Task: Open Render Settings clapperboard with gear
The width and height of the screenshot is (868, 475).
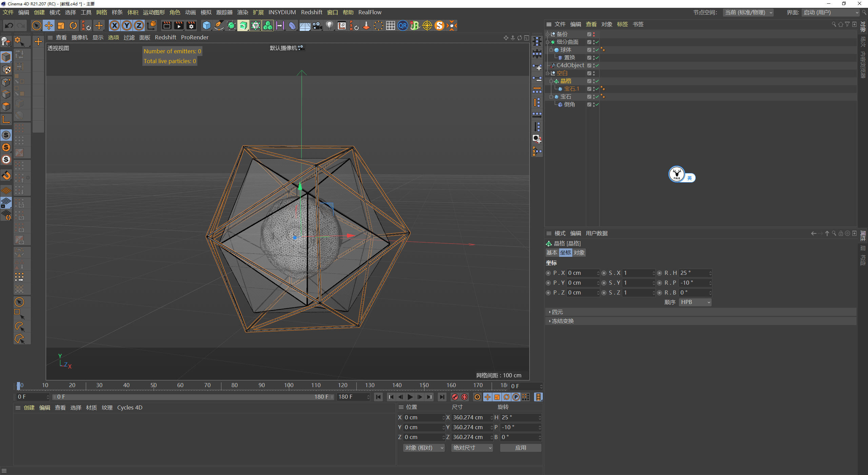Action: coord(191,25)
